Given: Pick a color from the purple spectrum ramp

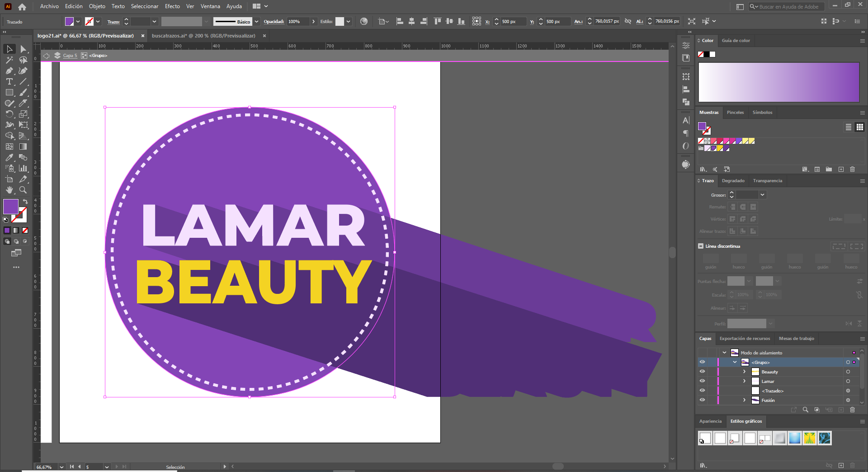Looking at the screenshot, I should pyautogui.click(x=778, y=82).
